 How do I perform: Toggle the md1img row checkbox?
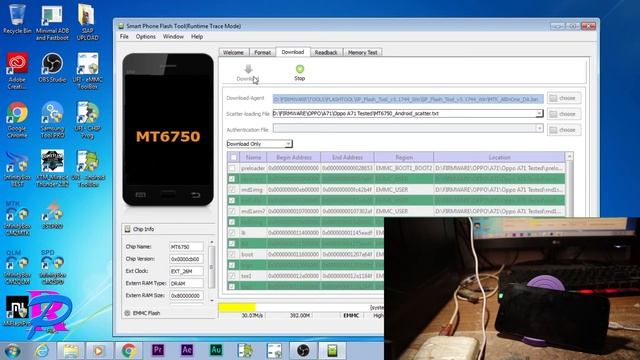(232, 189)
